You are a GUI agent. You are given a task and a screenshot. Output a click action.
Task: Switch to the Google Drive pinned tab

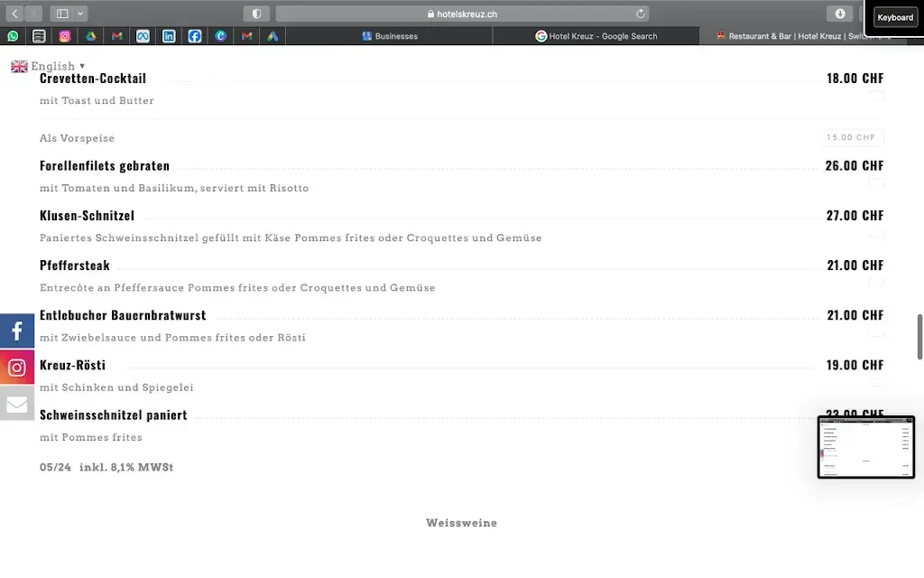point(91,36)
